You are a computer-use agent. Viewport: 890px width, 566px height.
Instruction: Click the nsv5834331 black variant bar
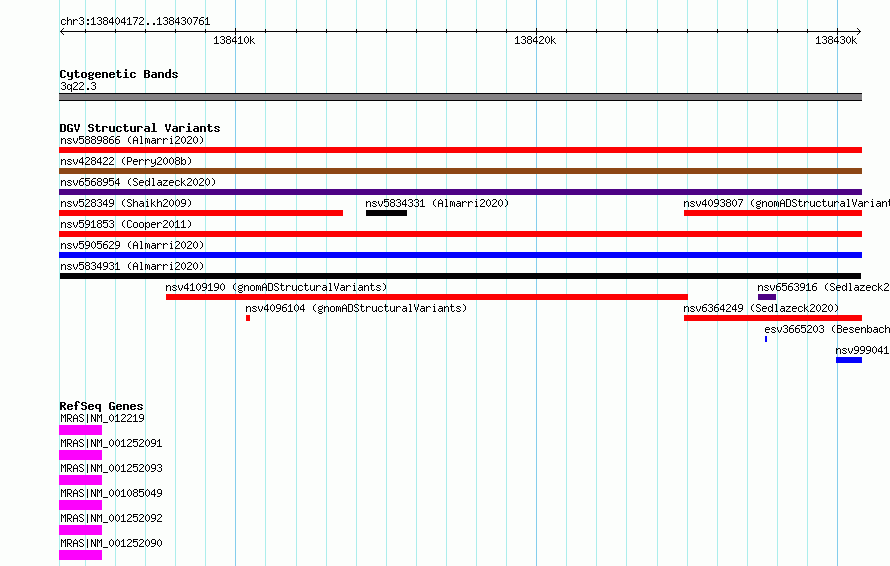click(x=387, y=213)
